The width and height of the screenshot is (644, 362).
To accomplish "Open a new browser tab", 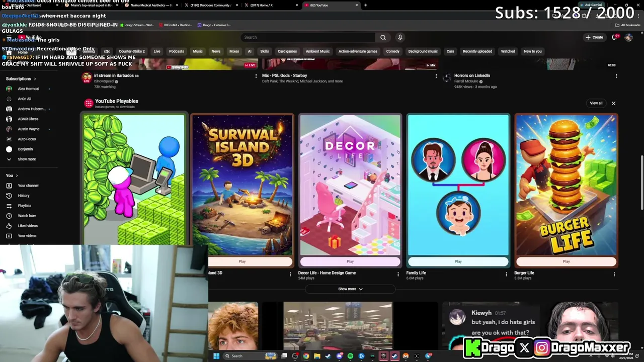I will [365, 5].
